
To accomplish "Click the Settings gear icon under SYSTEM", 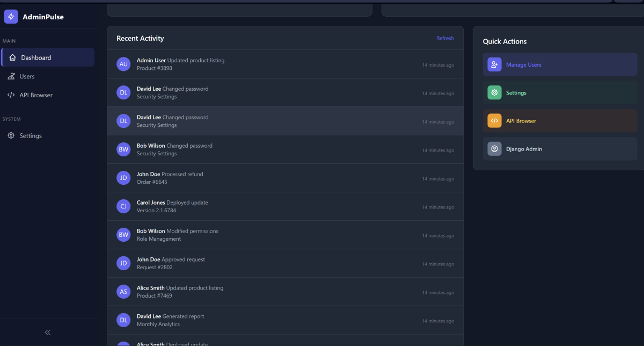I will tap(12, 135).
